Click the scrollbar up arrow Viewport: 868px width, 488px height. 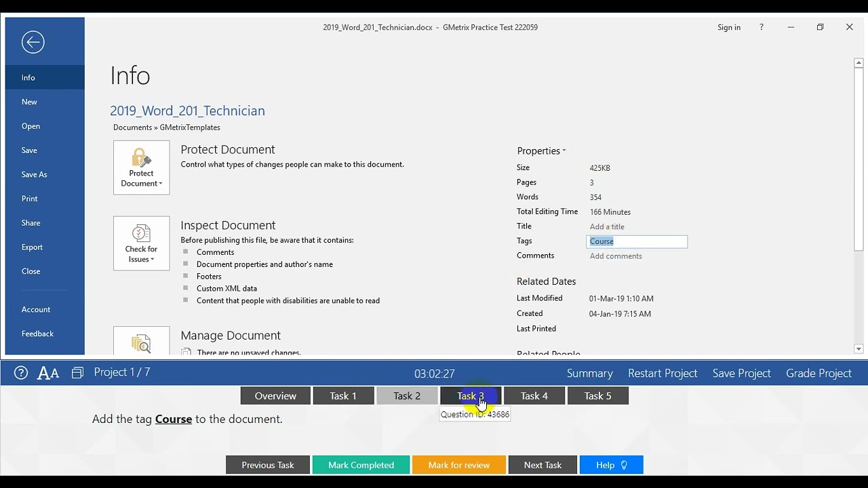click(859, 63)
